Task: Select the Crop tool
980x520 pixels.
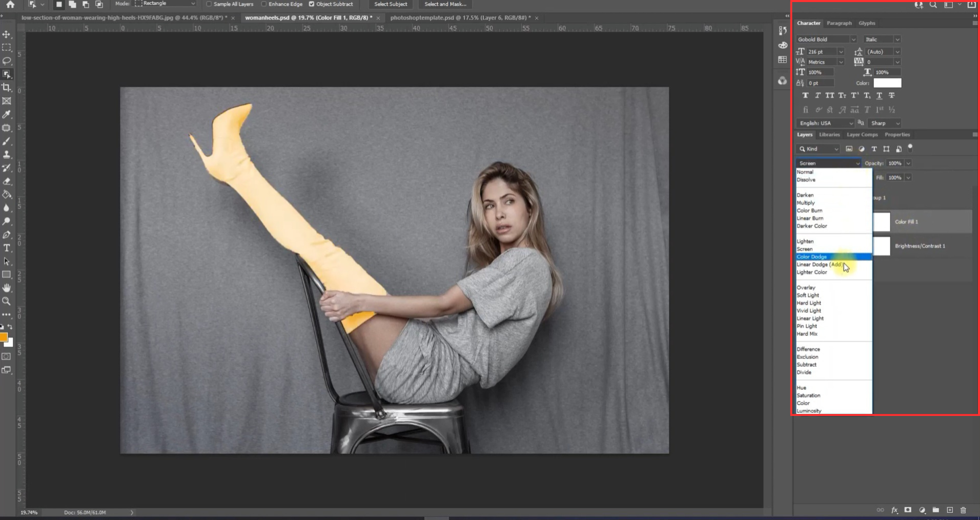Action: 7,88
